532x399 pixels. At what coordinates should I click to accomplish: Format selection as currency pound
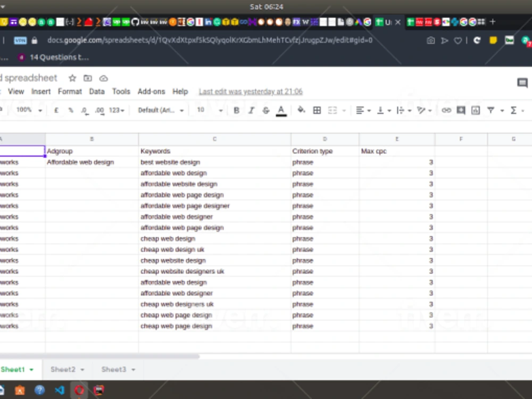click(x=56, y=110)
